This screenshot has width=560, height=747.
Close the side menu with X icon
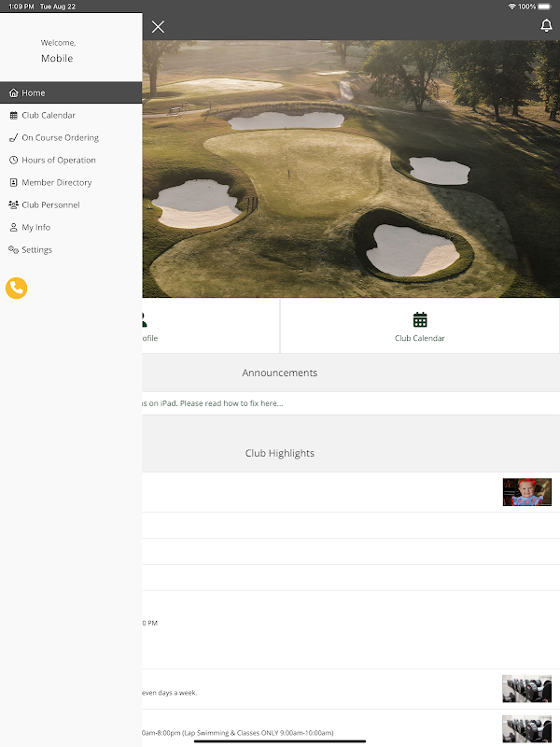point(158,27)
